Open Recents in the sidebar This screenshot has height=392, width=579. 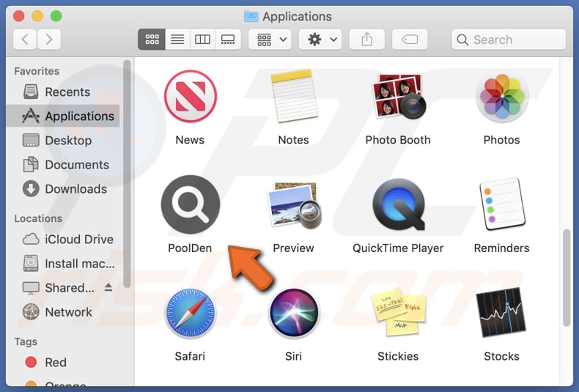tap(63, 92)
